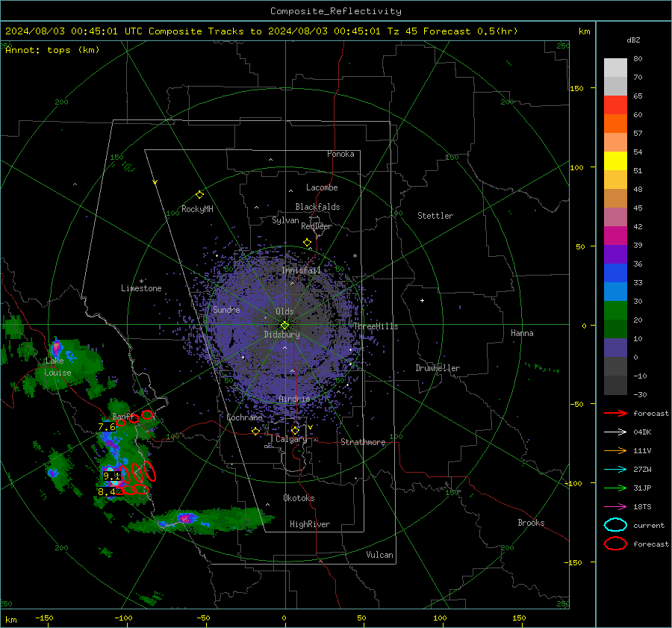Click the yellow diamond marker beside RockyMH

[x=199, y=195]
